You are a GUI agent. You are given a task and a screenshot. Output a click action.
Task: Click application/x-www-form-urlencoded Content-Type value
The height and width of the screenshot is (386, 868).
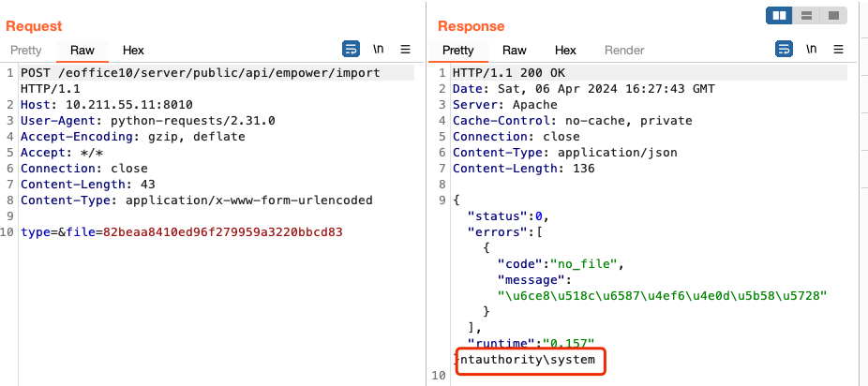tap(249, 200)
